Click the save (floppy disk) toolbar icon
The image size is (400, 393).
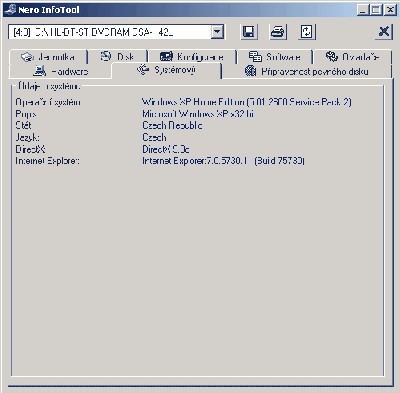[x=249, y=32]
